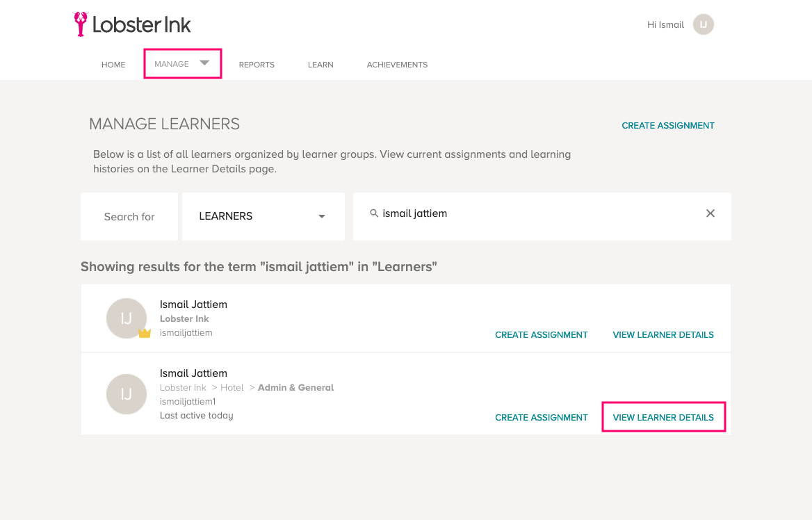Image resolution: width=812 pixels, height=520 pixels.
Task: Click the bold Lobster Ink group of first result
Action: click(x=184, y=318)
